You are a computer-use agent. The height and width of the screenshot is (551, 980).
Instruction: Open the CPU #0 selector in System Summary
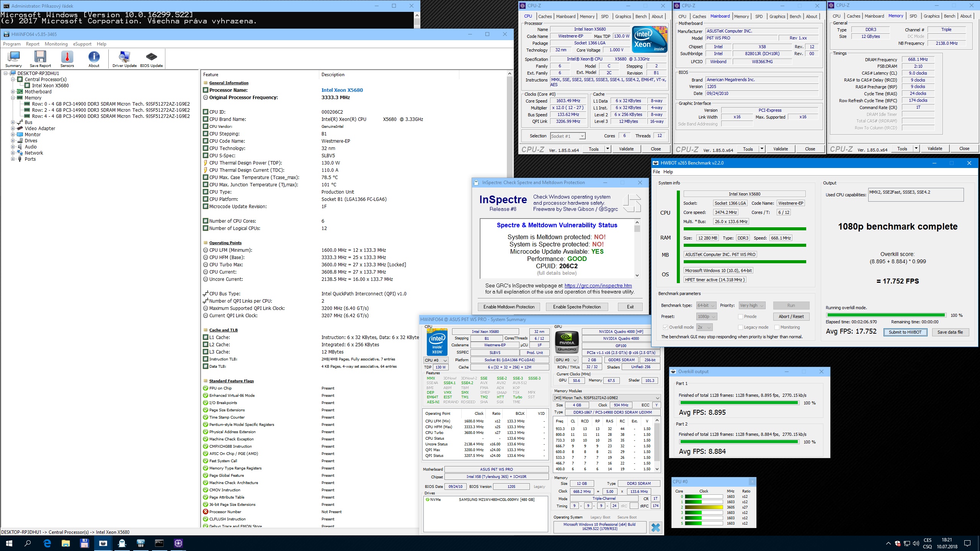(x=436, y=360)
